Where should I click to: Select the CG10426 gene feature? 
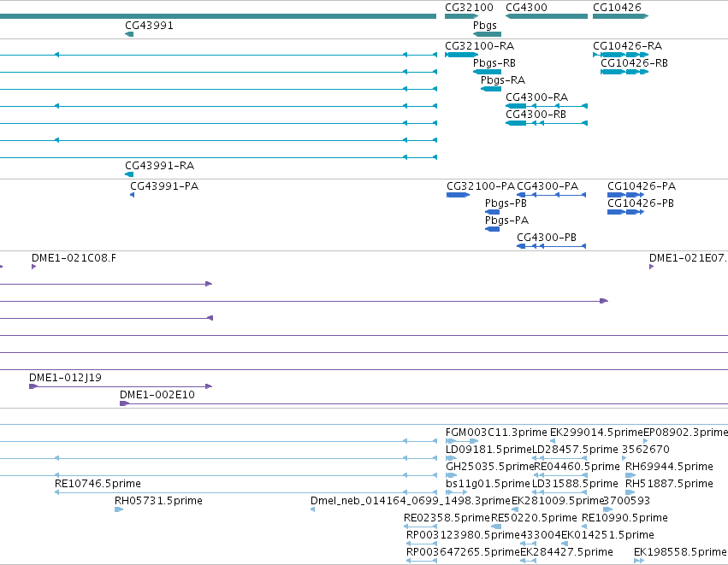(620, 16)
